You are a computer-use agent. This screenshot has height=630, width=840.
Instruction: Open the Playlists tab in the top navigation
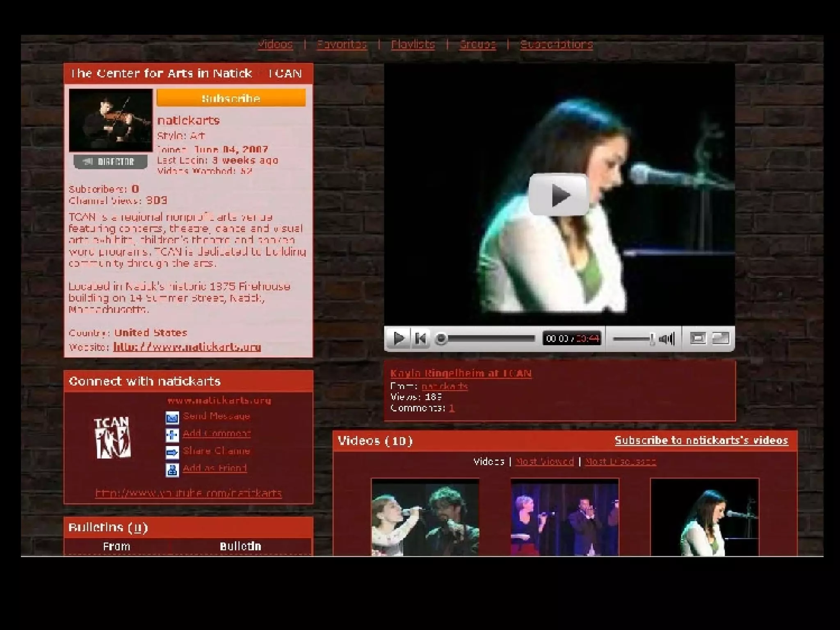413,44
